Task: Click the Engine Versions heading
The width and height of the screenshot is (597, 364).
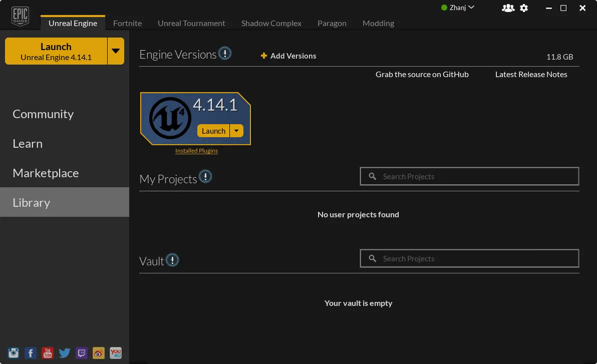Action: (x=178, y=55)
